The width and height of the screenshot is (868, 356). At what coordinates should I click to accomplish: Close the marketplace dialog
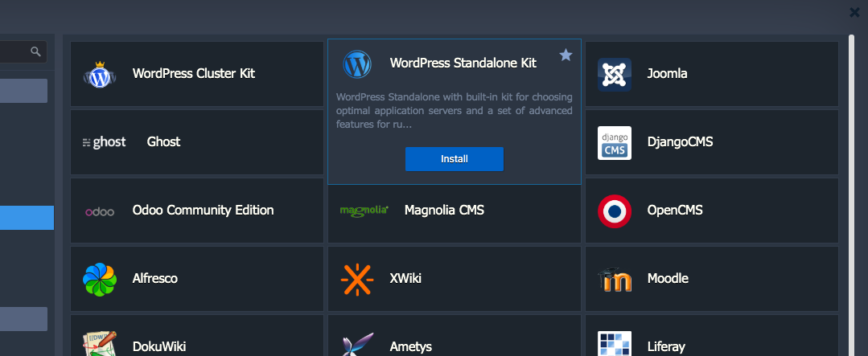tap(854, 12)
